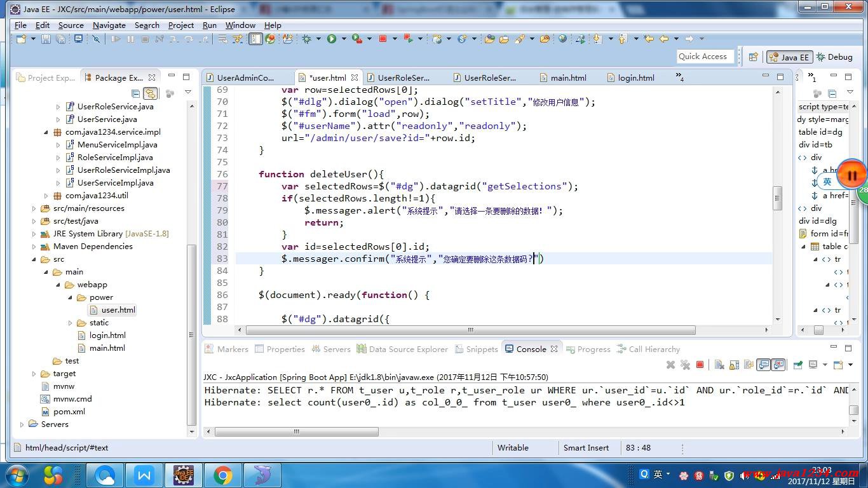Toggle Word Wrap in Console toolbar
868x488 pixels.
[x=749, y=365]
